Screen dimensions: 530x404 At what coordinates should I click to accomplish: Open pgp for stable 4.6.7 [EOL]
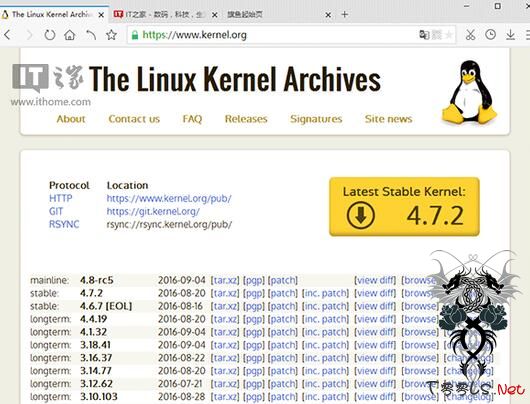pyautogui.click(x=254, y=306)
